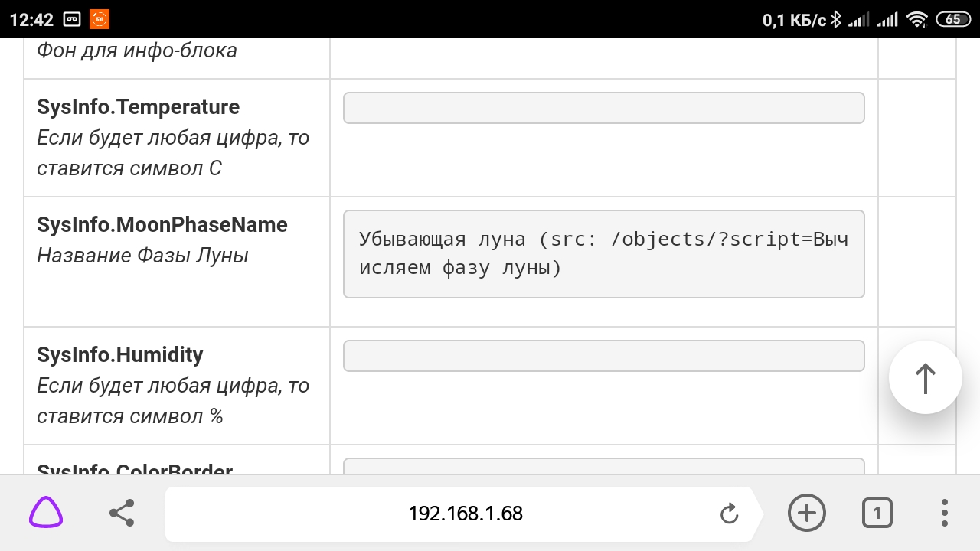Focus the address bar showing 192.168.1.68
Image resolution: width=980 pixels, height=551 pixels.
464,514
